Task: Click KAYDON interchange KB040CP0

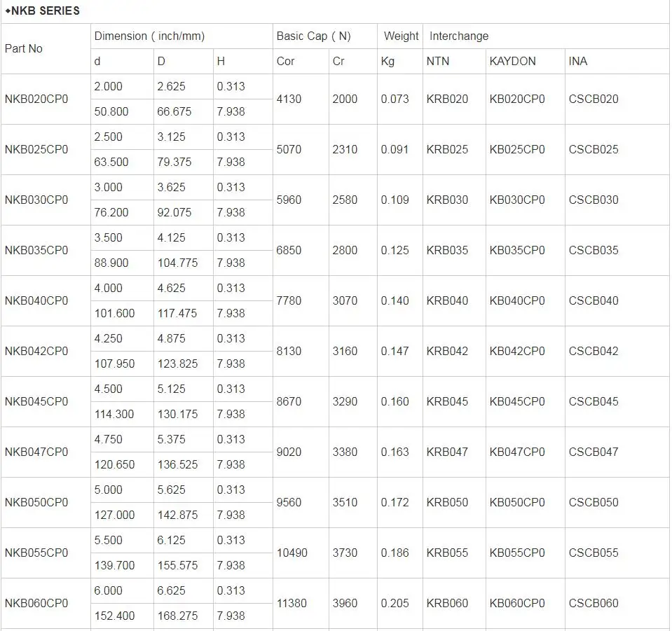Action: click(517, 300)
